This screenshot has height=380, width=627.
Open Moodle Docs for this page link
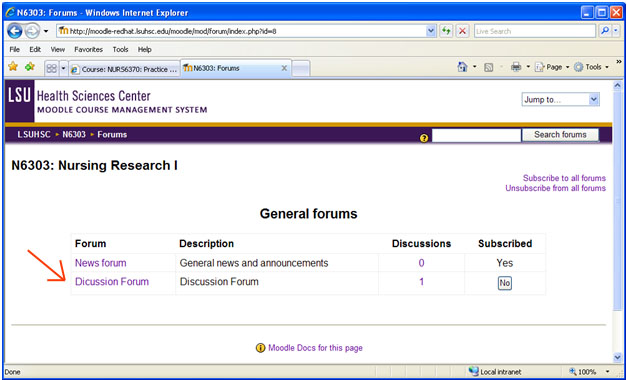click(315, 348)
